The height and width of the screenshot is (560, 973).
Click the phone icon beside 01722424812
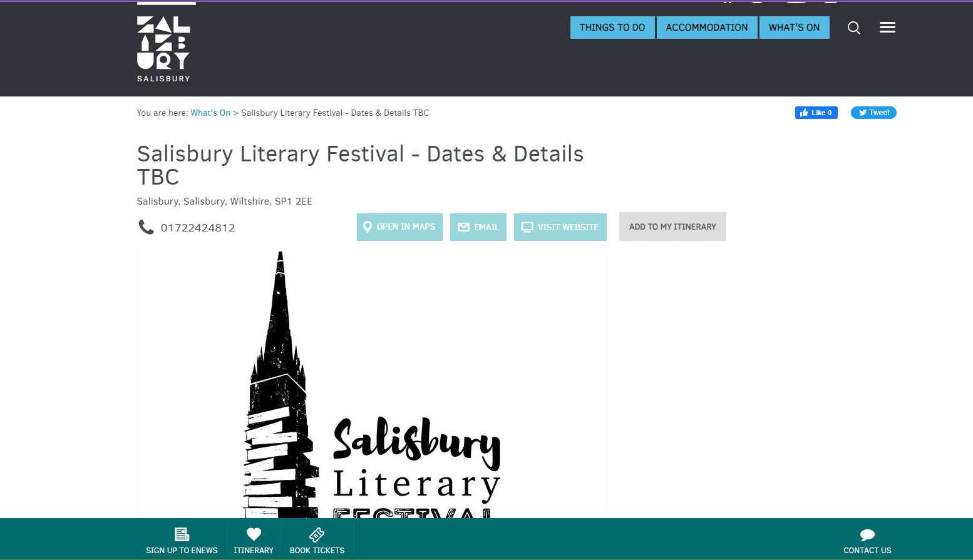[146, 227]
